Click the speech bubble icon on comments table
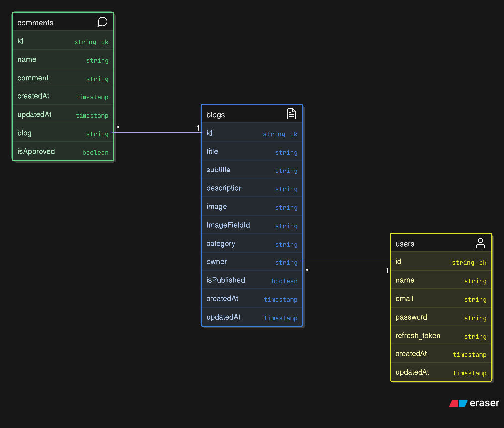Image resolution: width=504 pixels, height=428 pixels. pos(102,22)
